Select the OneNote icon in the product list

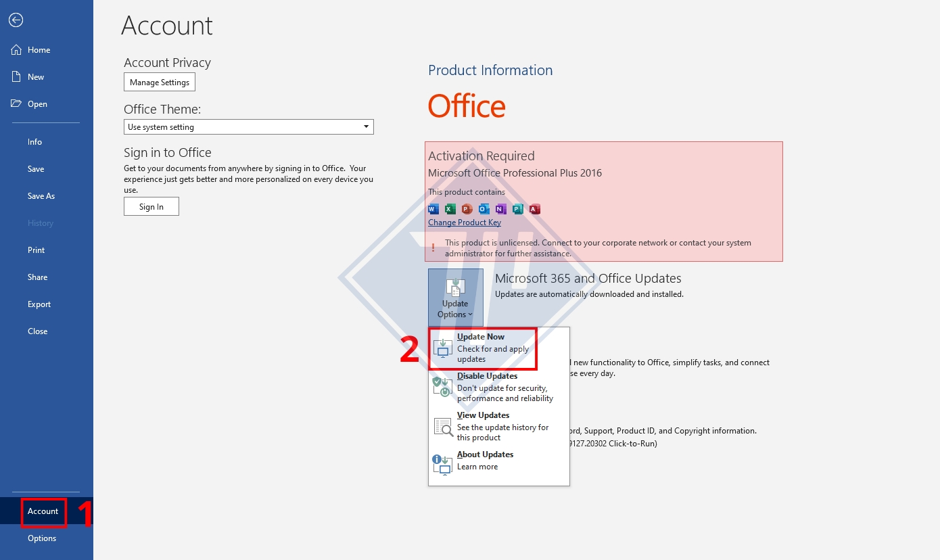(x=500, y=209)
